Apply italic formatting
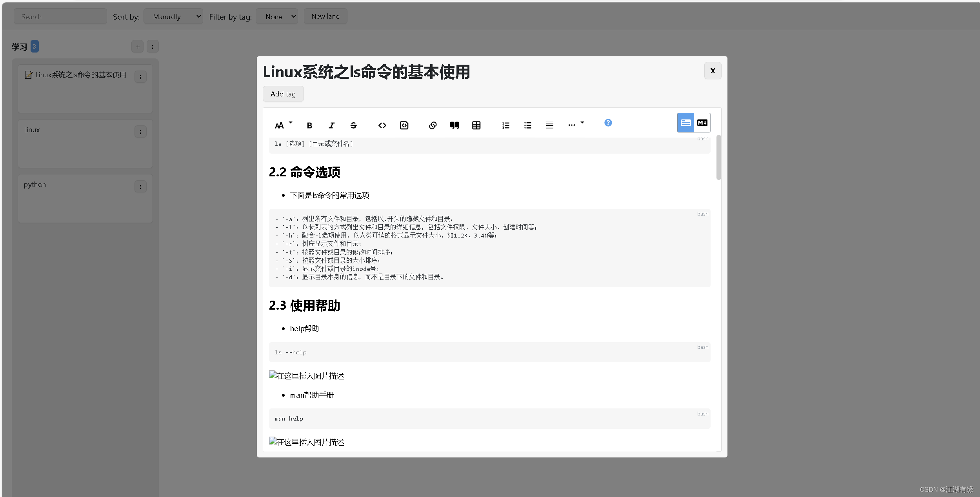 pyautogui.click(x=331, y=125)
